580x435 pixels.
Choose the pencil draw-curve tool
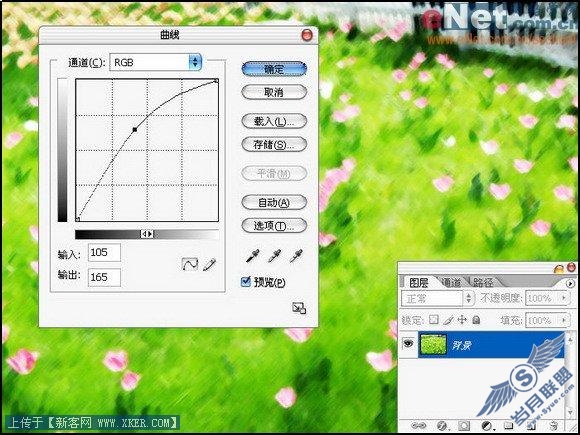(209, 264)
